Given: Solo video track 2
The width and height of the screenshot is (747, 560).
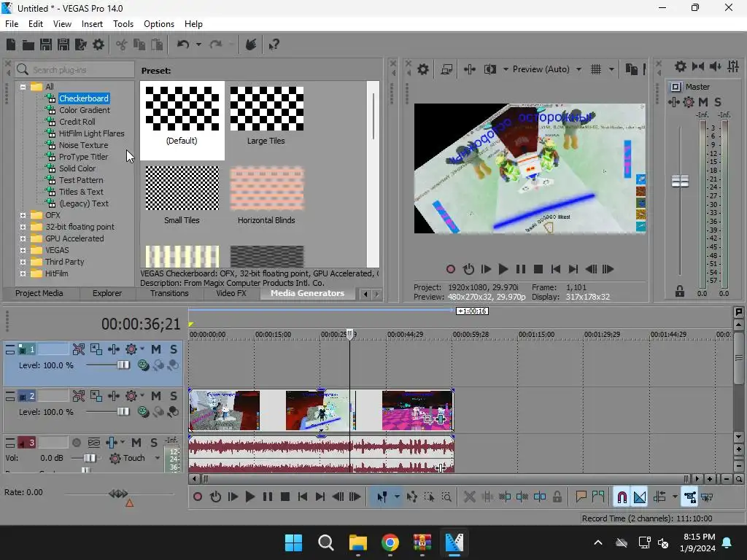Looking at the screenshot, I should tap(174, 396).
